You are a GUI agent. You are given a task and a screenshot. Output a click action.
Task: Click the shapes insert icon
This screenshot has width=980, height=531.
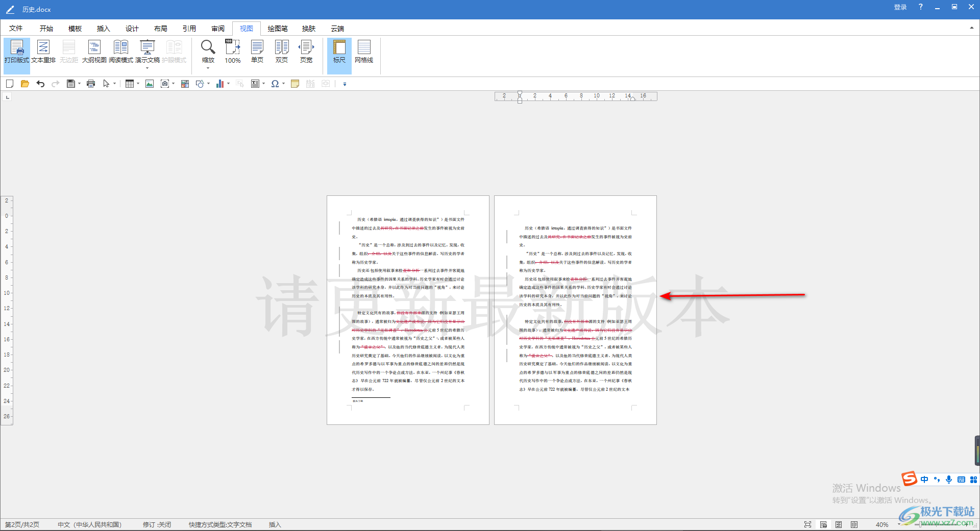tap(200, 84)
